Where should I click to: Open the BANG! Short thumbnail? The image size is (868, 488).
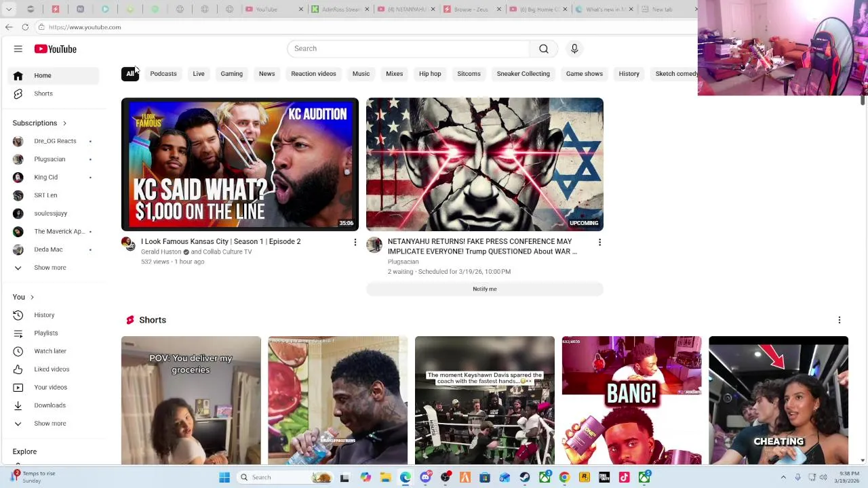pos(631,401)
